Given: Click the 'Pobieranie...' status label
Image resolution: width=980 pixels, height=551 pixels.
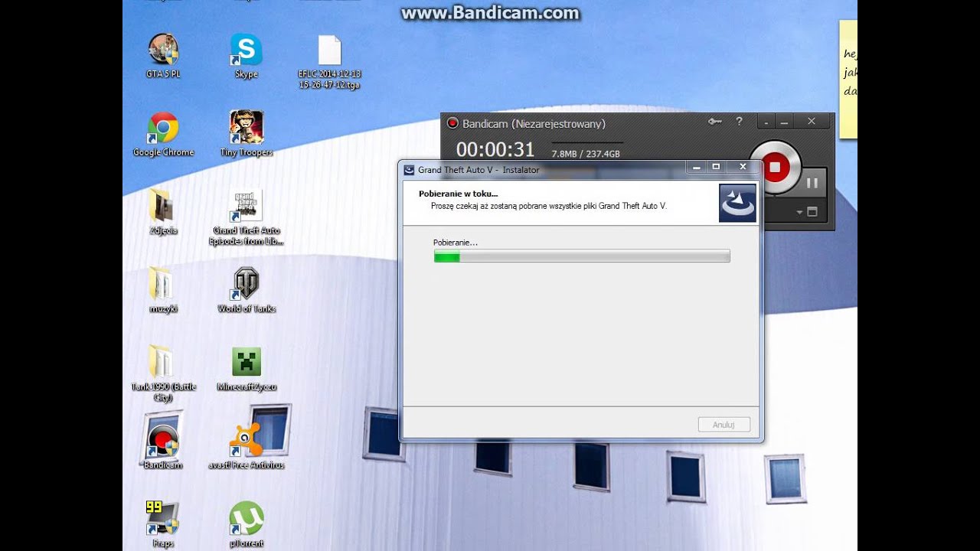Looking at the screenshot, I should (456, 243).
